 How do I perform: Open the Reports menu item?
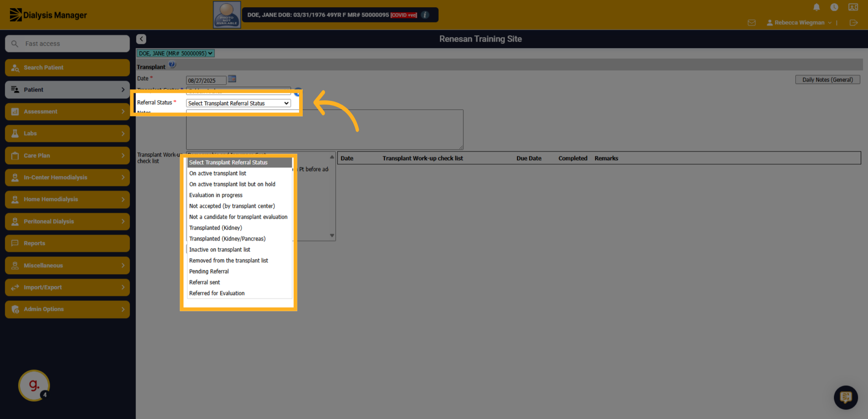(x=67, y=243)
